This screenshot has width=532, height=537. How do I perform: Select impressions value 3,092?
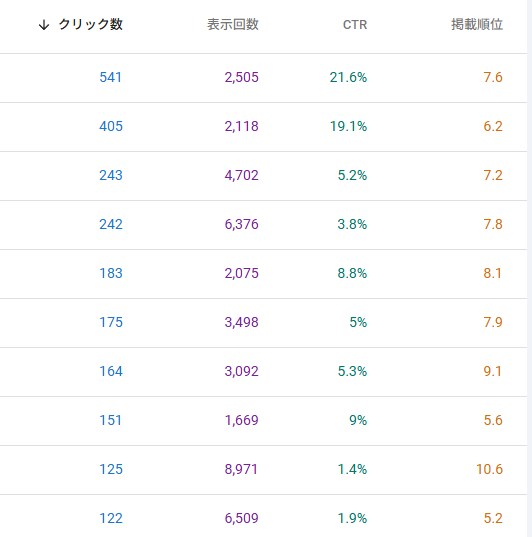click(x=242, y=371)
